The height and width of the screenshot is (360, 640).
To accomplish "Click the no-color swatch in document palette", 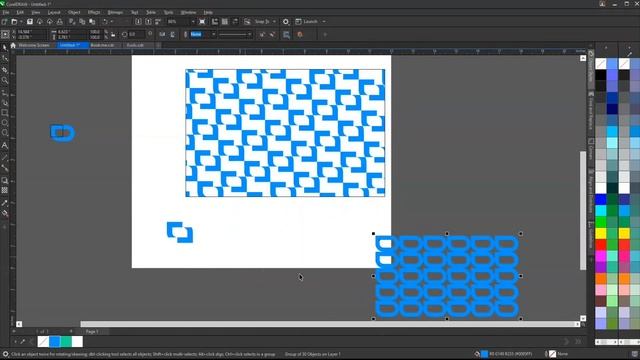I will coord(43,341).
